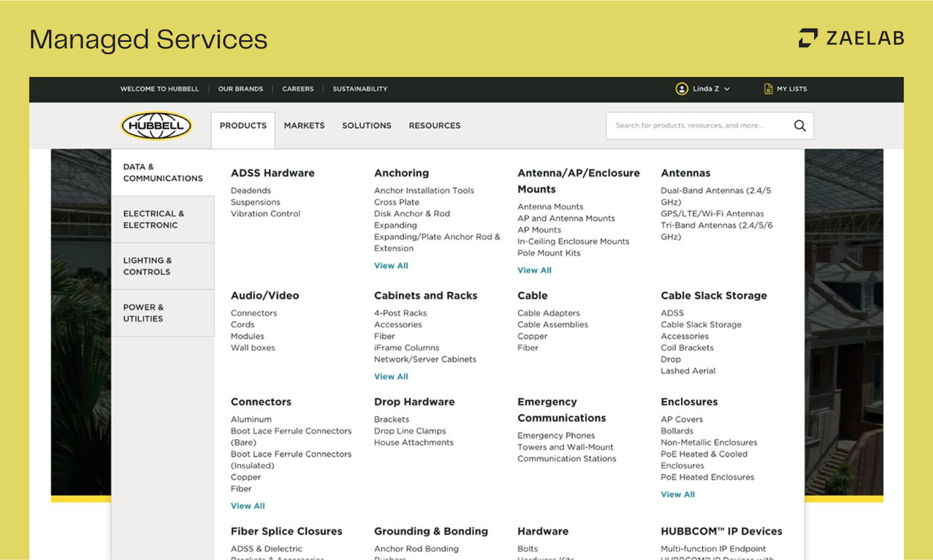
Task: Open ADSS Hardware heading
Action: tap(273, 173)
